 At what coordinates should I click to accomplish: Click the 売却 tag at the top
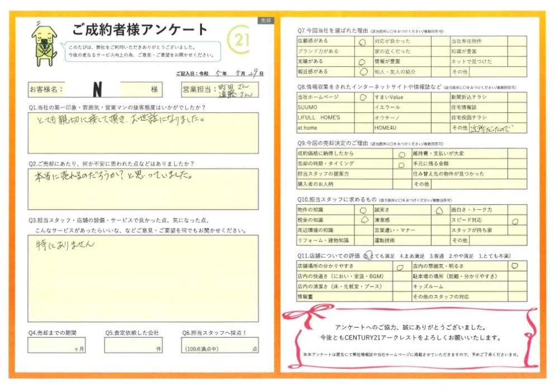click(266, 20)
